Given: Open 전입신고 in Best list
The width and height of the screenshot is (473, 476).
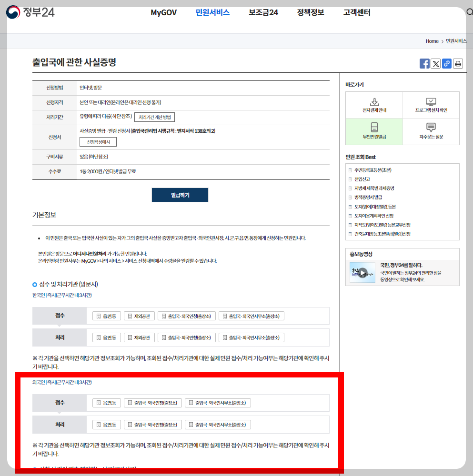Looking at the screenshot, I should [362, 179].
